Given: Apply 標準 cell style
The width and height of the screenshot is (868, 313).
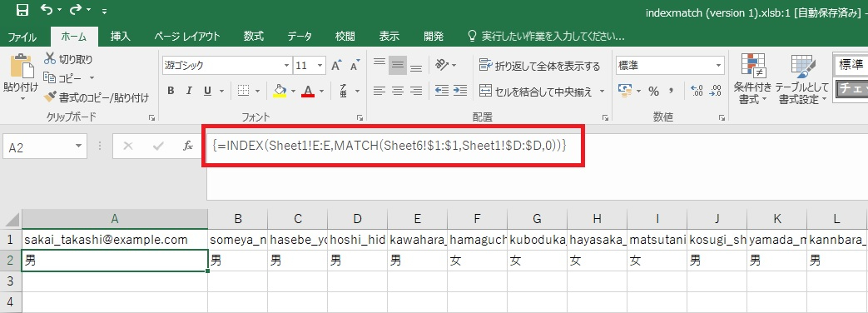Looking at the screenshot, I should (x=851, y=66).
